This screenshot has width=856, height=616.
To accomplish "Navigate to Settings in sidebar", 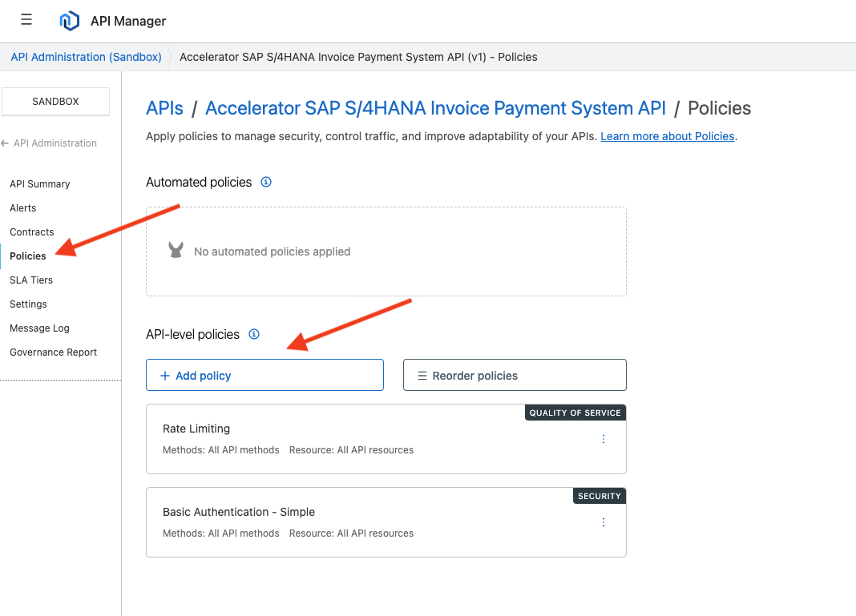I will pyautogui.click(x=29, y=304).
